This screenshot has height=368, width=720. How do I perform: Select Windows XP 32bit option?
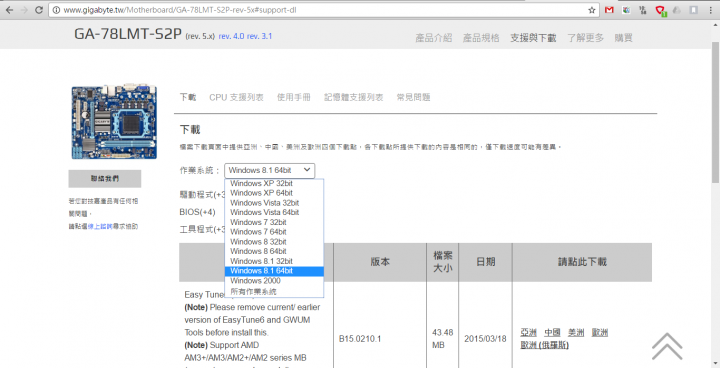pos(274,183)
